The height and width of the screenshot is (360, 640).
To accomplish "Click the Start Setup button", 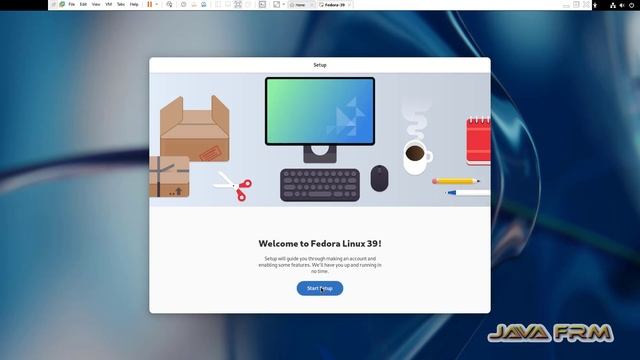I will click(x=320, y=288).
